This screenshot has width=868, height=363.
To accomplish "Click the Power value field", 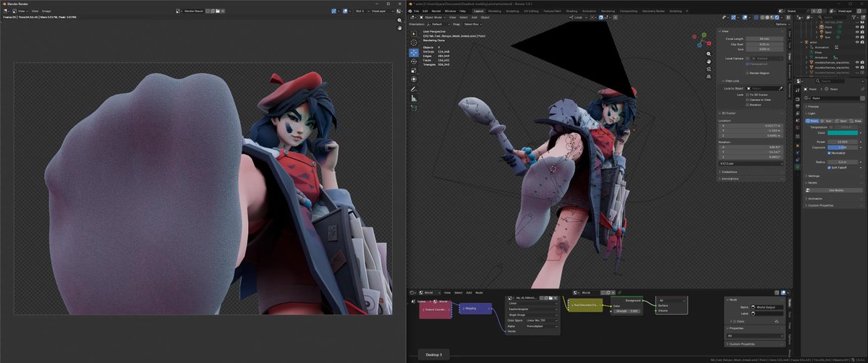I will tap(843, 142).
